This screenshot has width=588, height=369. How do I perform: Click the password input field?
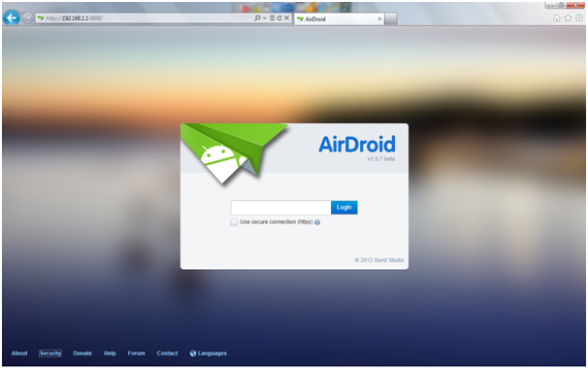coord(280,207)
